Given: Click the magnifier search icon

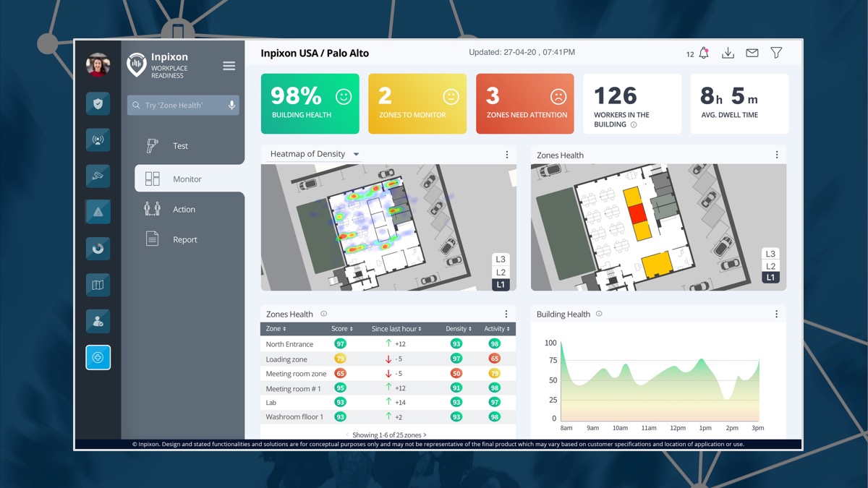Looking at the screenshot, I should tap(136, 106).
